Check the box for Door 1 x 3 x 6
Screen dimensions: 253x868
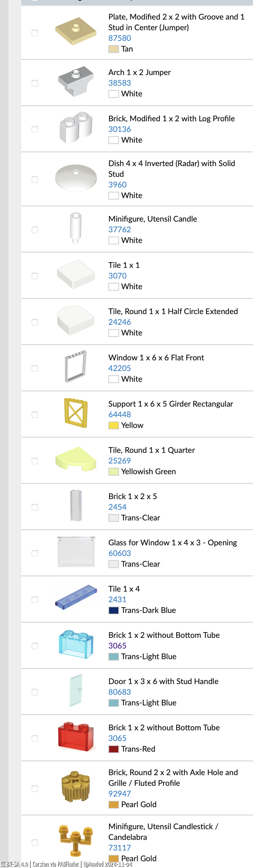pos(35,692)
